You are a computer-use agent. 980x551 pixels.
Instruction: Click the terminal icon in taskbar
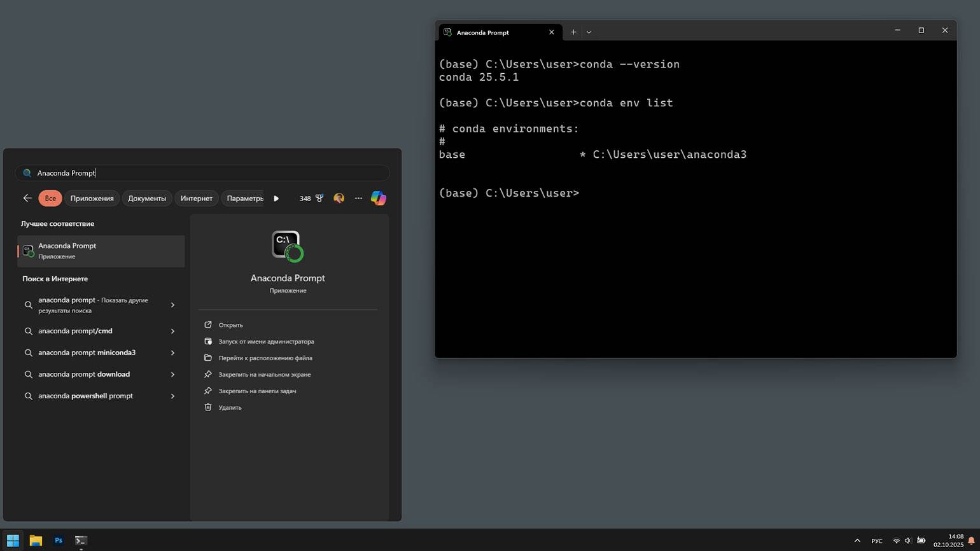[81, 540]
